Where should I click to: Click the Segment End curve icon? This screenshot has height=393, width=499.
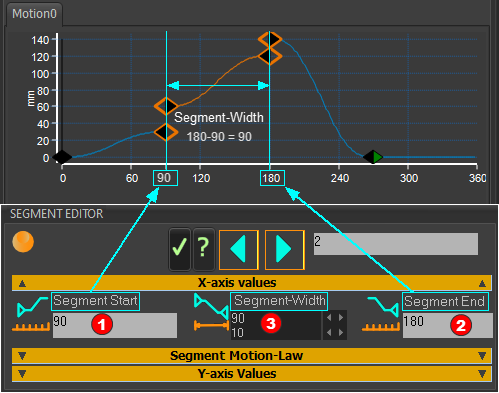click(383, 307)
